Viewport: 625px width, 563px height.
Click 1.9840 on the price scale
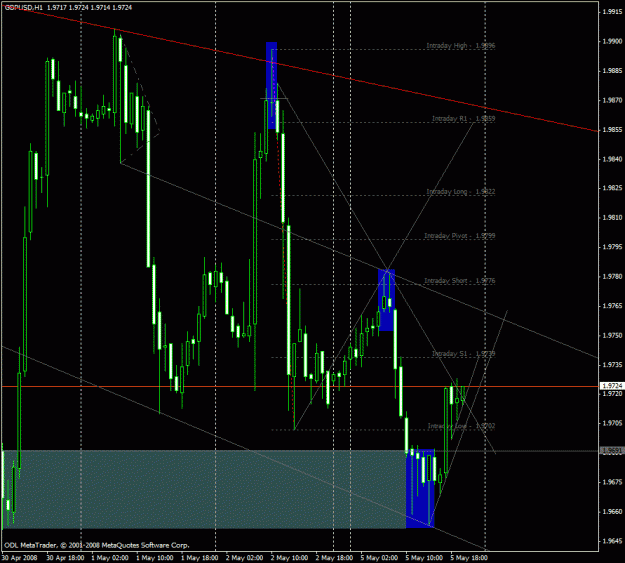click(613, 159)
